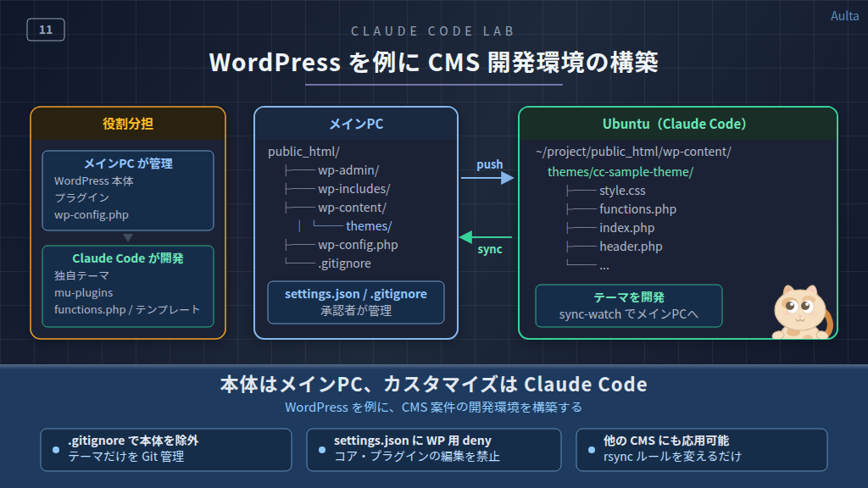
Task: Click the bullet dot beside 他の CMS card
Action: (591, 450)
